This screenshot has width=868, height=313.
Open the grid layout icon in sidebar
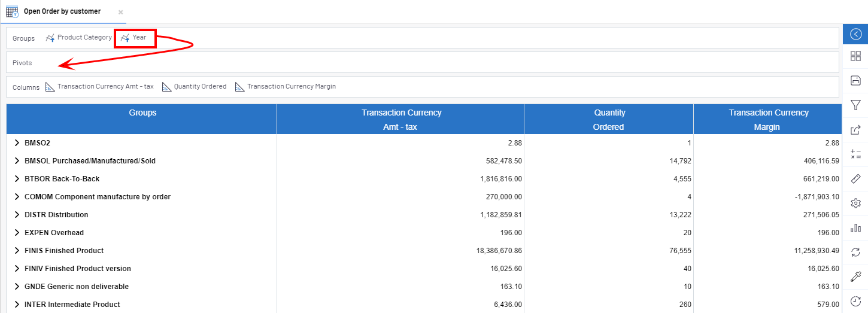pyautogui.click(x=855, y=56)
